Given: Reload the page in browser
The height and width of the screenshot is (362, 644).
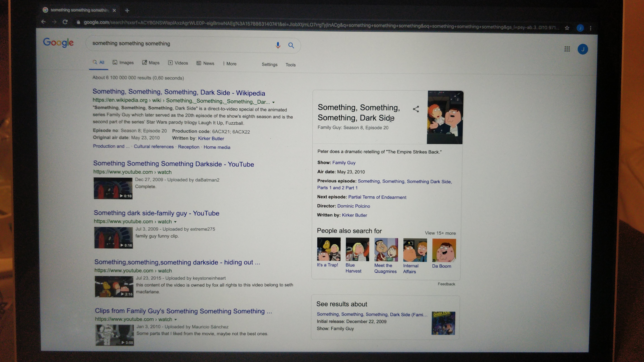Looking at the screenshot, I should [x=65, y=22].
